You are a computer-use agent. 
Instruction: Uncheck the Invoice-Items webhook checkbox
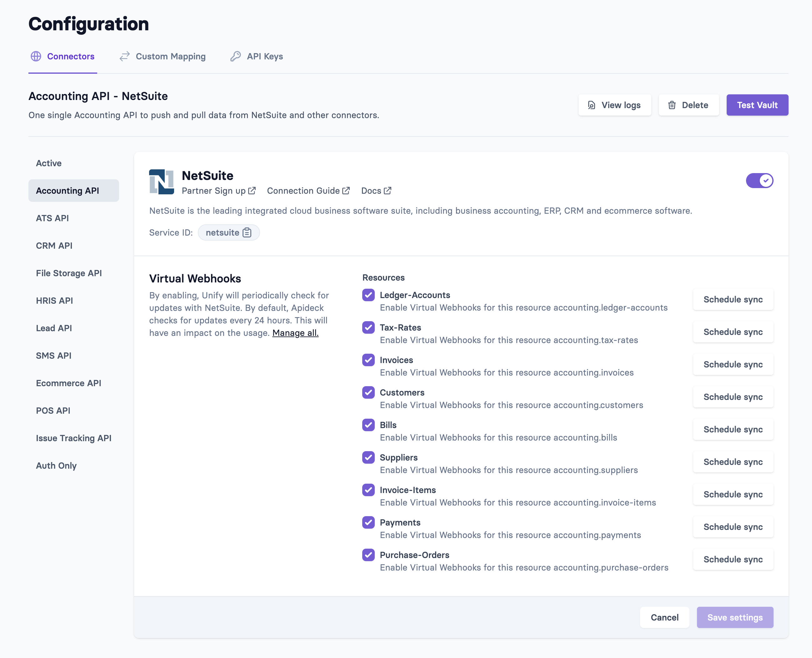click(x=368, y=490)
